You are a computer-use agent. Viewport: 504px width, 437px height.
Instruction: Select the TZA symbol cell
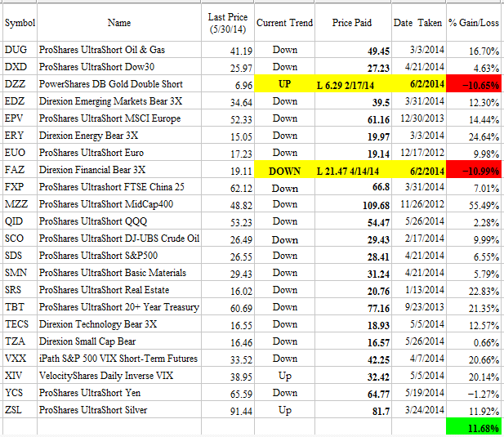point(20,341)
